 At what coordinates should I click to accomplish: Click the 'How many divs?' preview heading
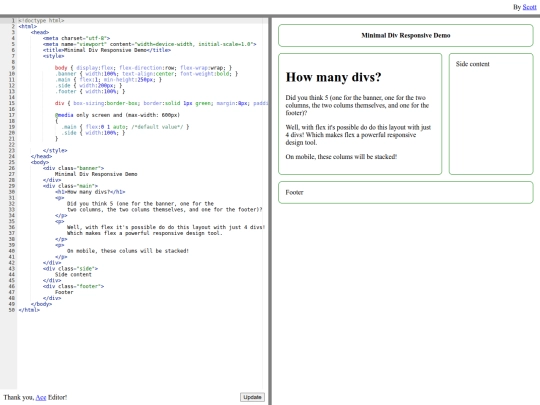(x=333, y=77)
